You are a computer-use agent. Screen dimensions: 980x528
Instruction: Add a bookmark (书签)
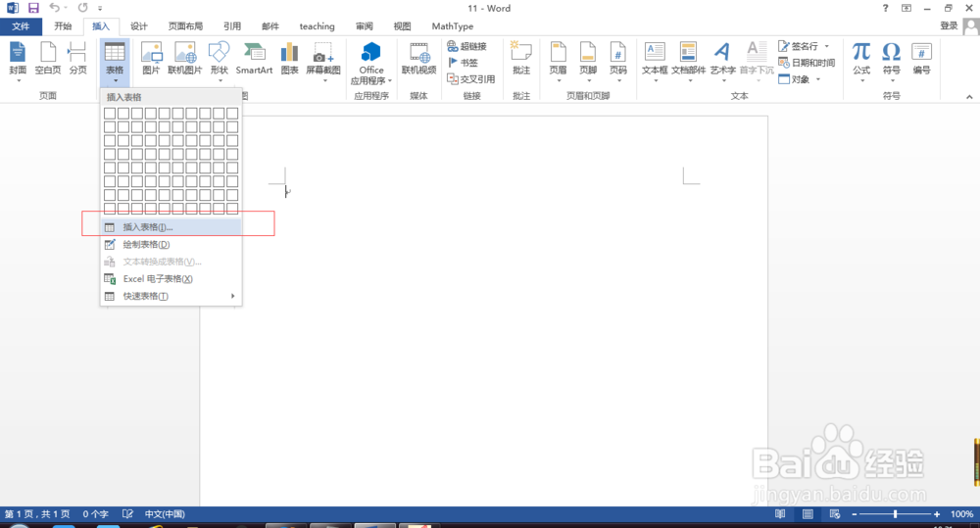point(464,63)
